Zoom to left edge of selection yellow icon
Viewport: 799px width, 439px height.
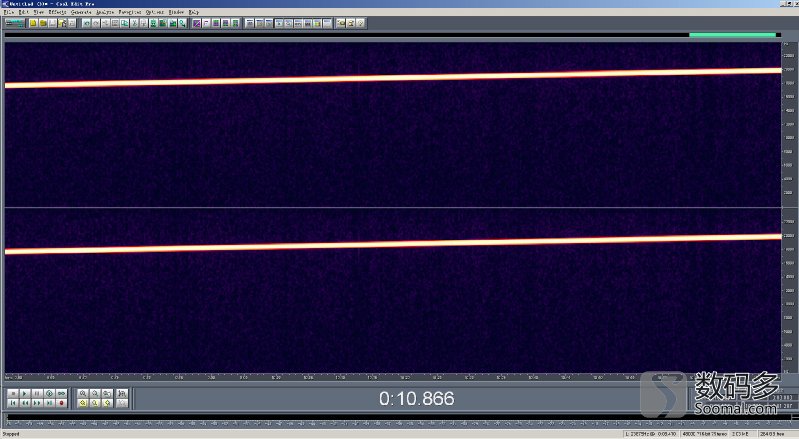[x=83, y=403]
